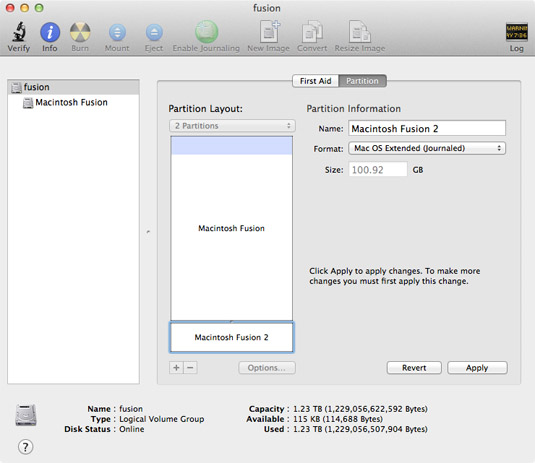Click the Partition Layout label
Viewport: 535px width, 463px height.
pyautogui.click(x=205, y=108)
